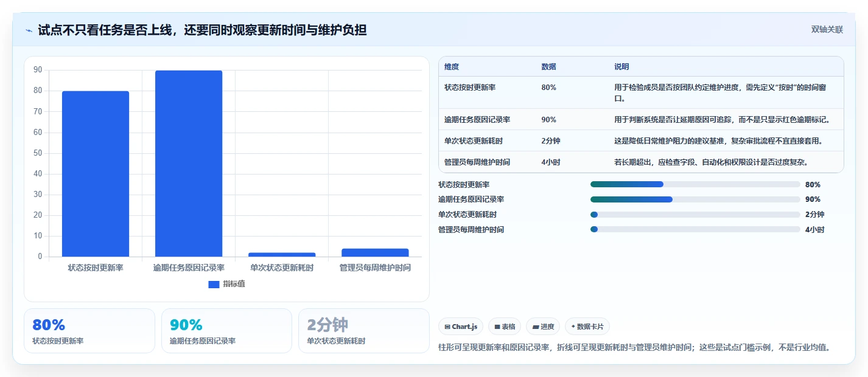Click the footnote starting 柱形可呈现更新率
Image resolution: width=868 pixels, height=377 pixels.
[x=634, y=348]
